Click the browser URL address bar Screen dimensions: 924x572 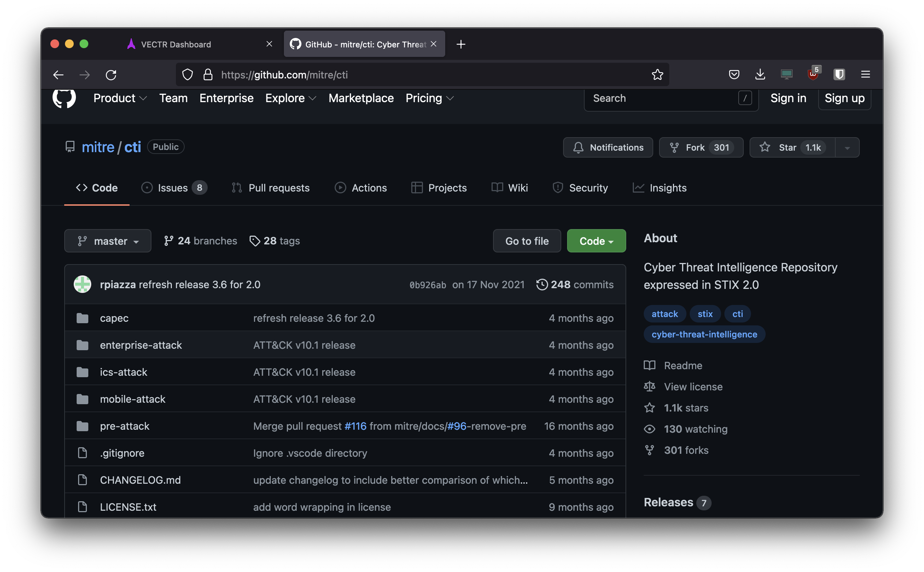422,74
